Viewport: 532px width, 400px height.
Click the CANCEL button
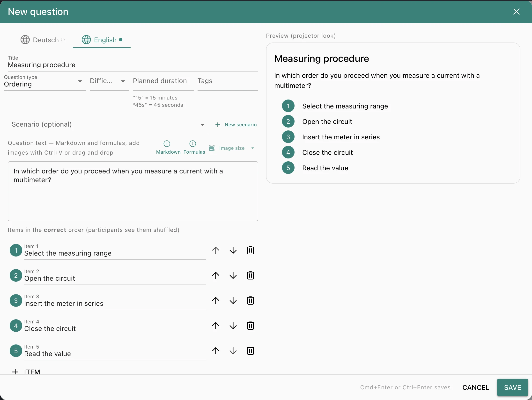tap(476, 387)
